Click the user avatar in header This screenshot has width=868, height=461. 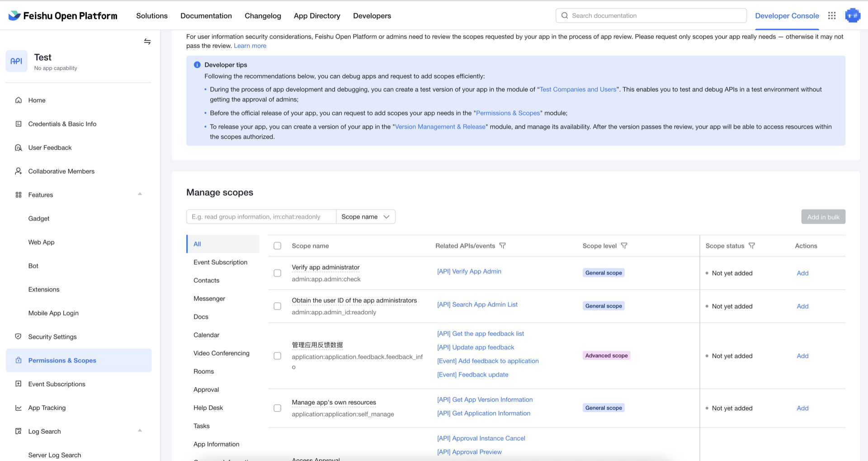coord(852,16)
